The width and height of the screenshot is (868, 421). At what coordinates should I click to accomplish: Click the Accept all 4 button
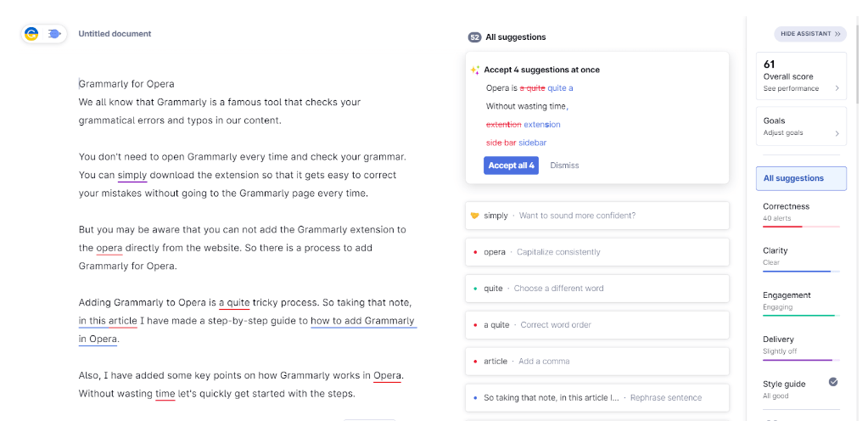pos(511,166)
